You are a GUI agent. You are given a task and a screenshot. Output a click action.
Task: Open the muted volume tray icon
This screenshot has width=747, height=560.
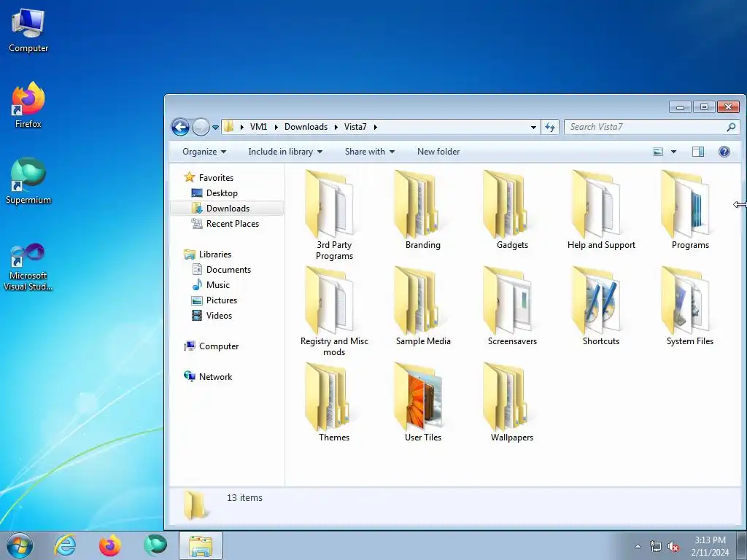click(x=673, y=547)
